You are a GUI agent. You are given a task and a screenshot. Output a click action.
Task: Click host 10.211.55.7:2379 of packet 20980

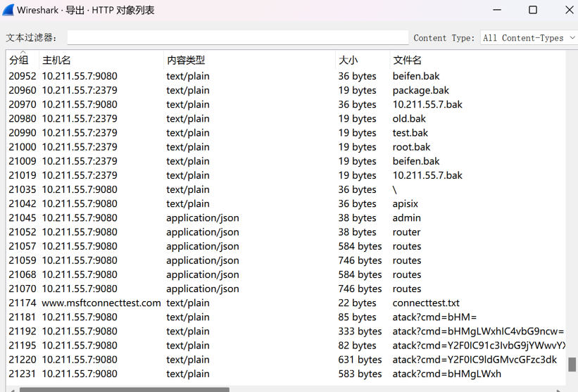pyautogui.click(x=80, y=119)
